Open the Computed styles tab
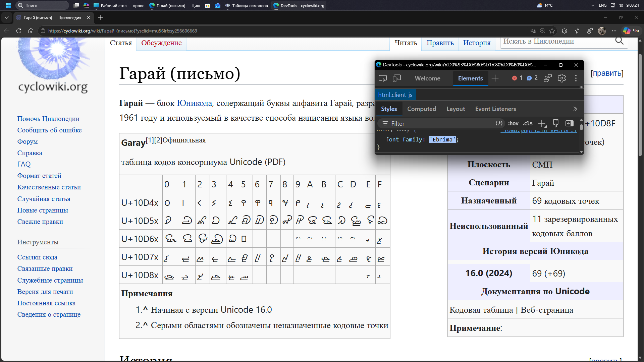The image size is (644, 362). point(422,109)
